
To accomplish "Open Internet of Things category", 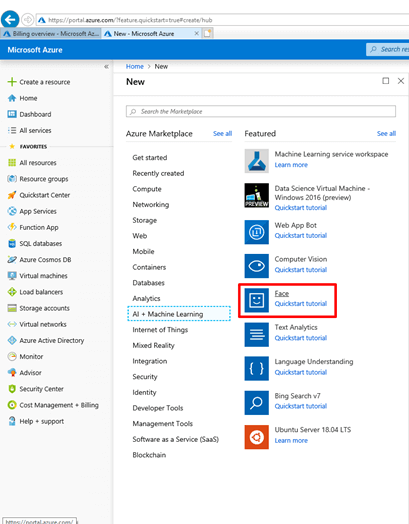I will 160,330.
